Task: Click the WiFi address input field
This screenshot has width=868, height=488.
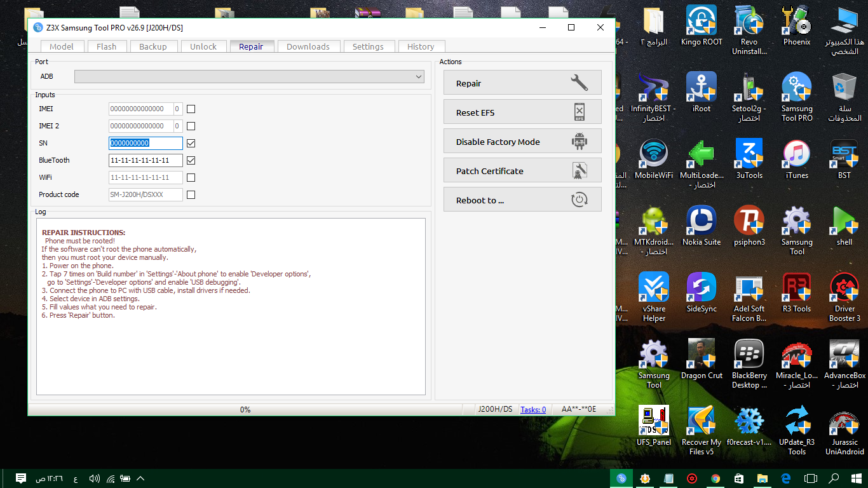Action: click(x=146, y=177)
